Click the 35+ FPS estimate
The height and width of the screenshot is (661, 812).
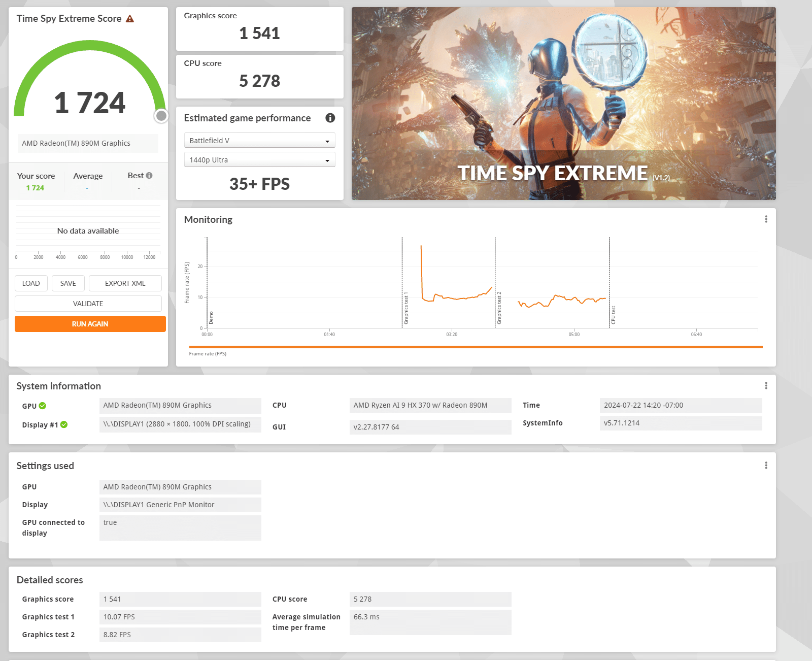coord(259,184)
